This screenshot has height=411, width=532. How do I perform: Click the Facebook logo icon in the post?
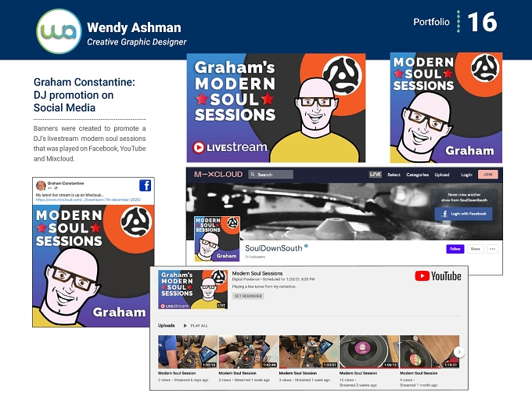[x=146, y=186]
